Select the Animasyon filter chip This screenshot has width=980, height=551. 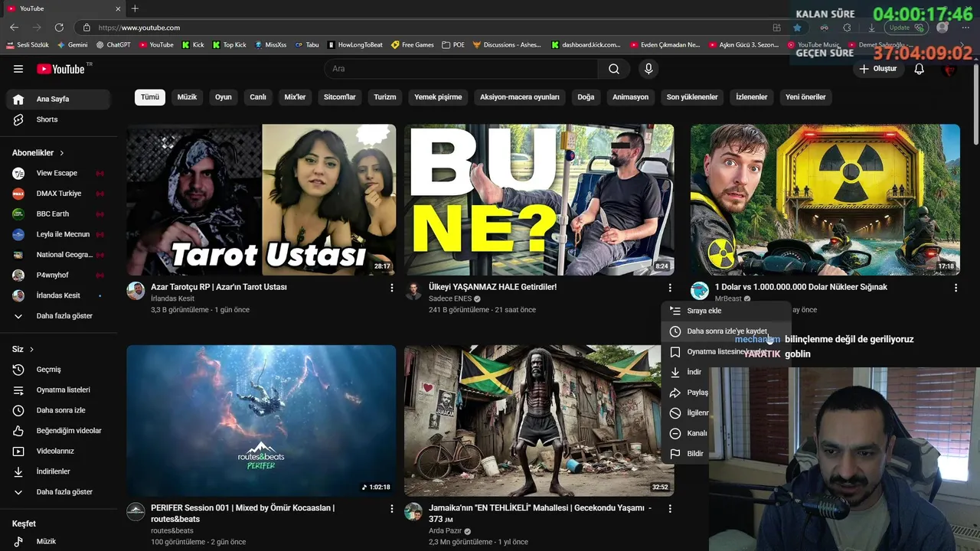click(x=630, y=97)
